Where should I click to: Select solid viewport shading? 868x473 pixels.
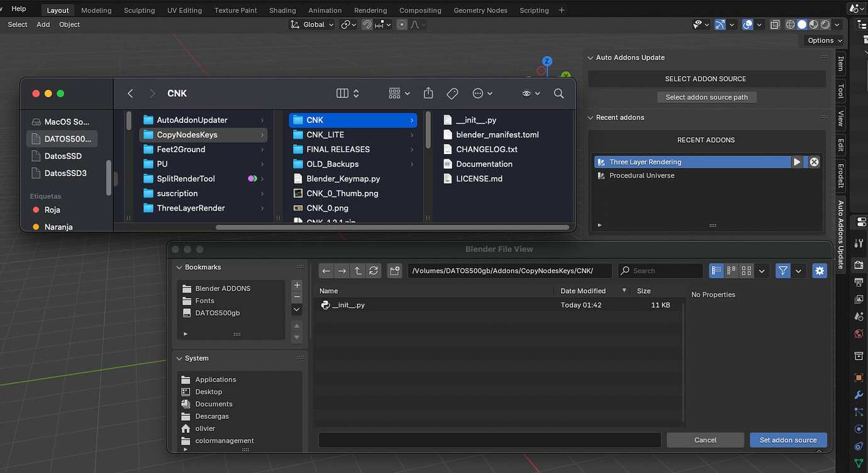(x=802, y=25)
